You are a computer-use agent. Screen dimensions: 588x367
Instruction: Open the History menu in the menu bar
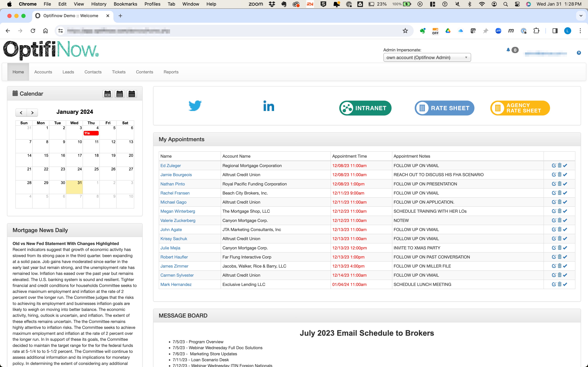click(98, 4)
